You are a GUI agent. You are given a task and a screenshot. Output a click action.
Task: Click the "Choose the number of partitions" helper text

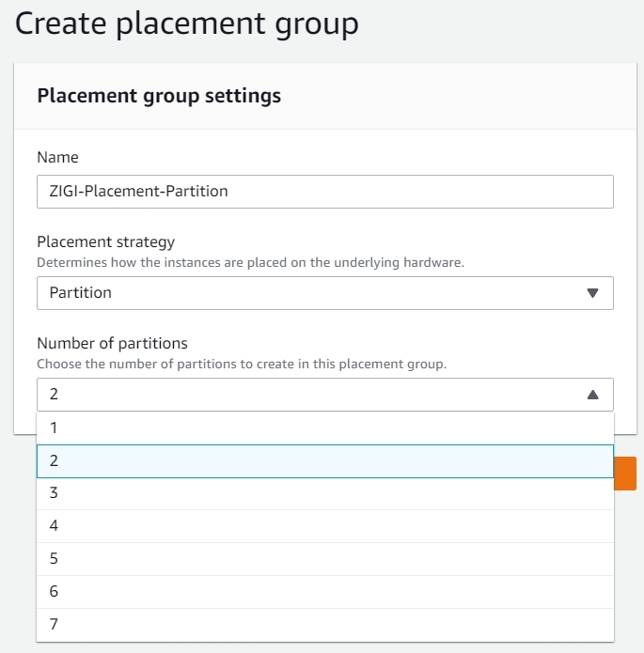(242, 364)
